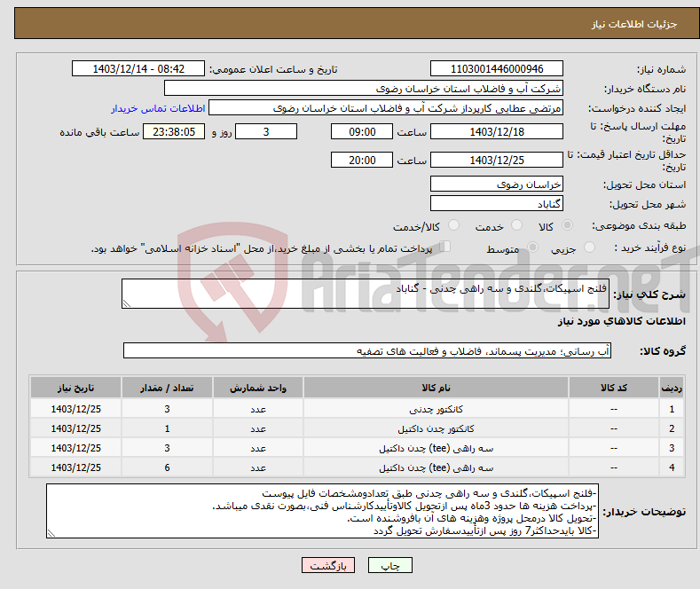Click the price validity time 20:00
This screenshot has height=589, width=700.
coord(362,160)
